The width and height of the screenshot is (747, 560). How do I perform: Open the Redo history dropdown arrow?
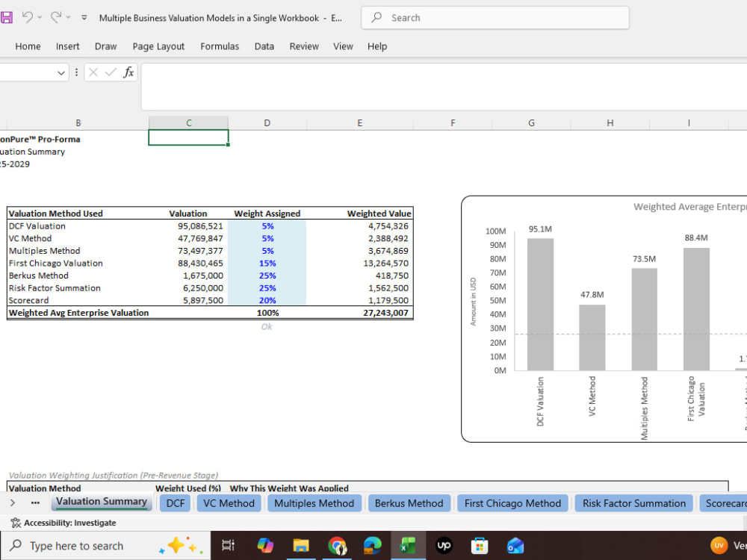tap(68, 18)
